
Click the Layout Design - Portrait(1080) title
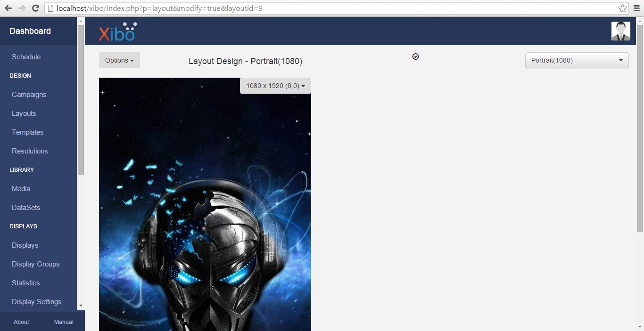(x=245, y=61)
